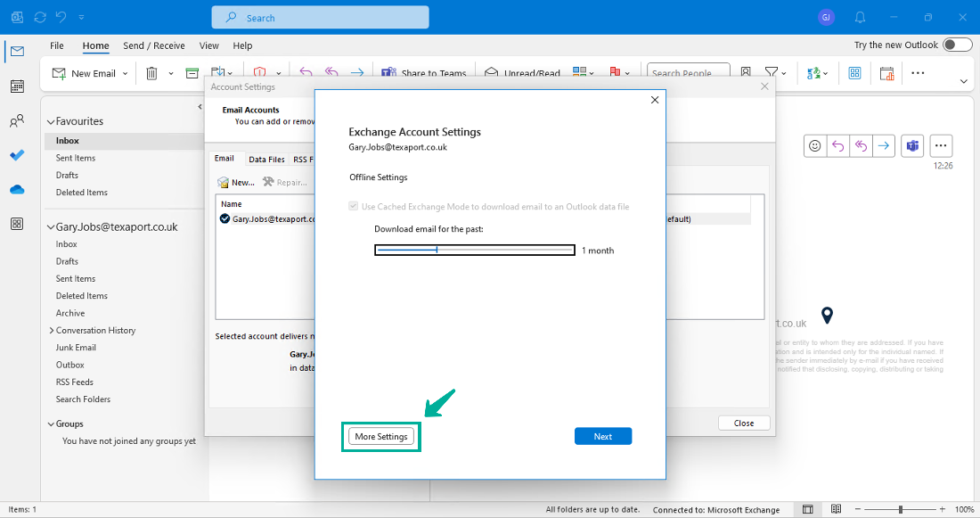
Task: Collapse the Groups section
Action: (51, 423)
